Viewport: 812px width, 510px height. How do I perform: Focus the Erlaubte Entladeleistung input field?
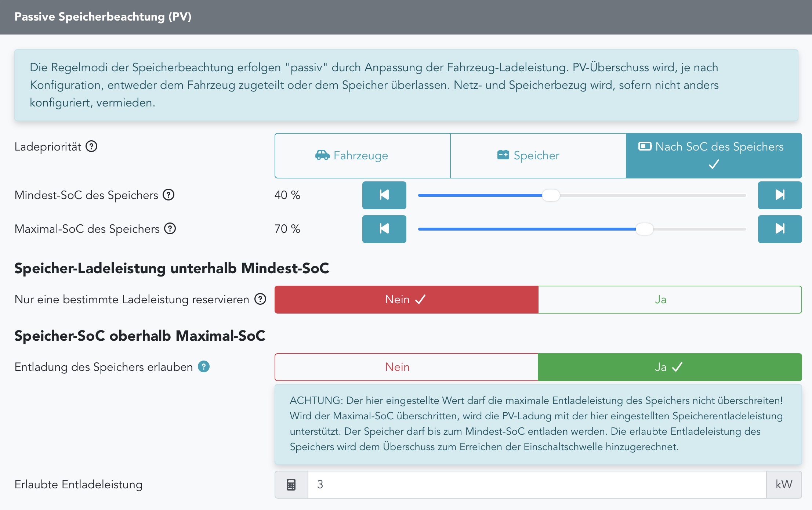click(x=537, y=485)
